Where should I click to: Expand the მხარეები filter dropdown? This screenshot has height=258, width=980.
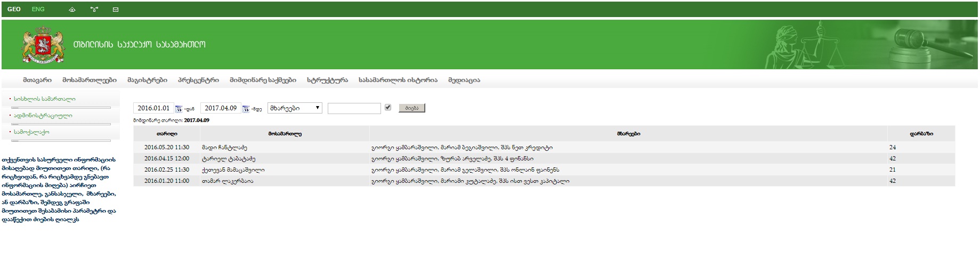[x=295, y=108]
